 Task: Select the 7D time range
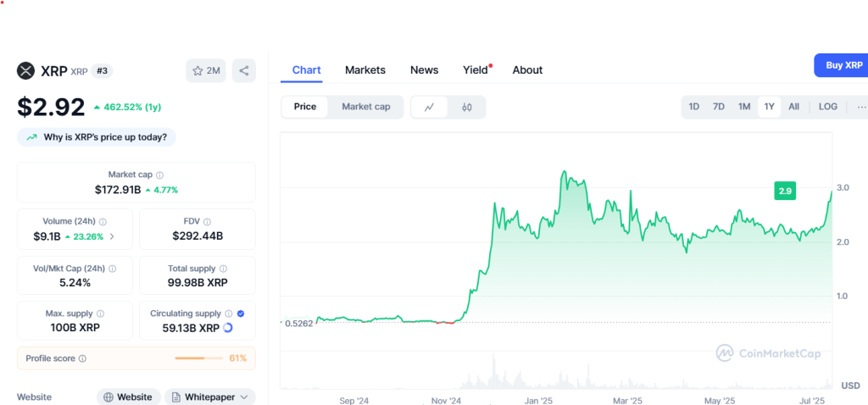[719, 107]
